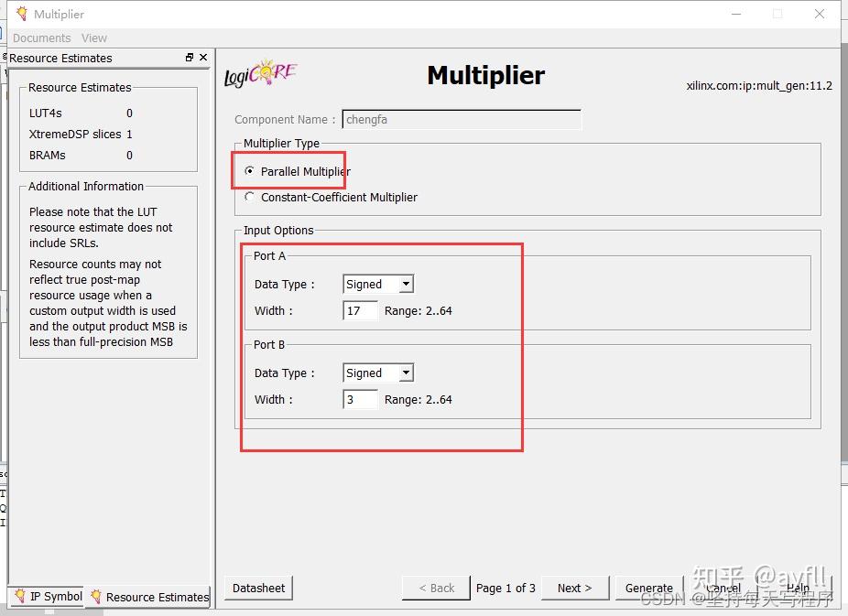Viewport: 848px width, 616px height.
Task: Click the Port A Width field showing 17
Action: [359, 310]
